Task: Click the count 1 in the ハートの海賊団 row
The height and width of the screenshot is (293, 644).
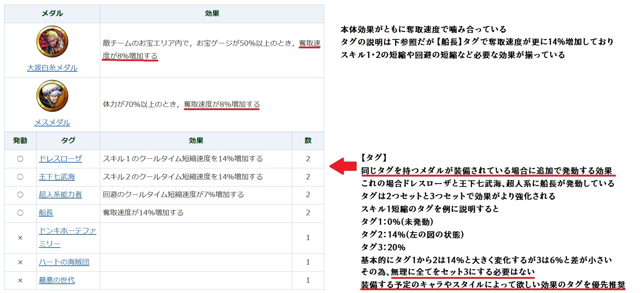Action: (x=308, y=262)
